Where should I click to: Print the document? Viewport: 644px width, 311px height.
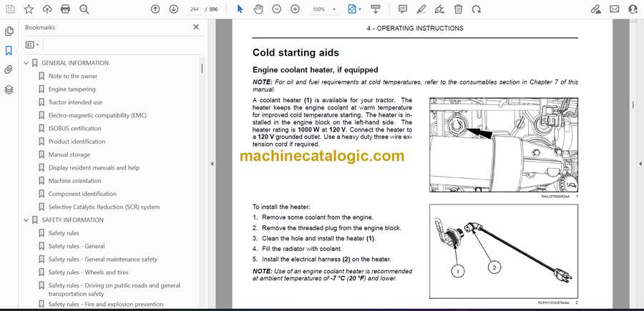pos(65,9)
